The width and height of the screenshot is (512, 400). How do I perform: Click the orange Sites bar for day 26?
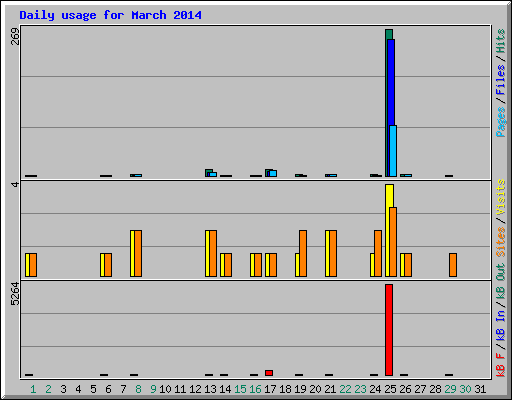coord(408,265)
